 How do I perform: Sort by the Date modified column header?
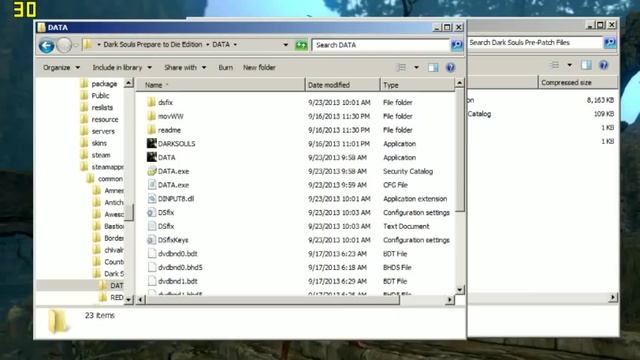click(342, 85)
